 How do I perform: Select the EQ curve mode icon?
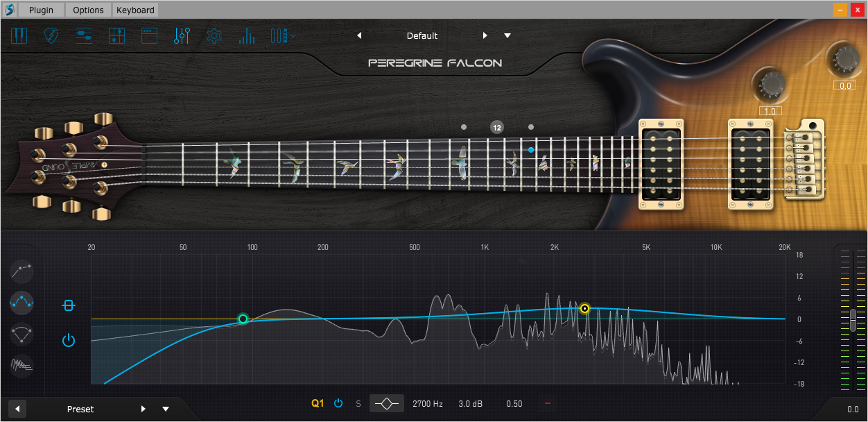click(x=22, y=301)
